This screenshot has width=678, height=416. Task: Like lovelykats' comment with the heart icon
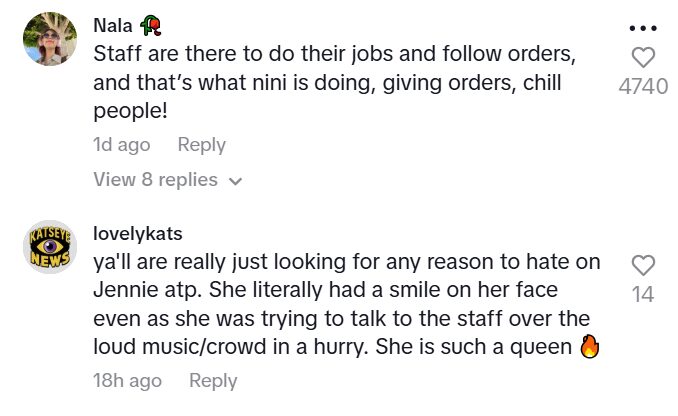(643, 265)
